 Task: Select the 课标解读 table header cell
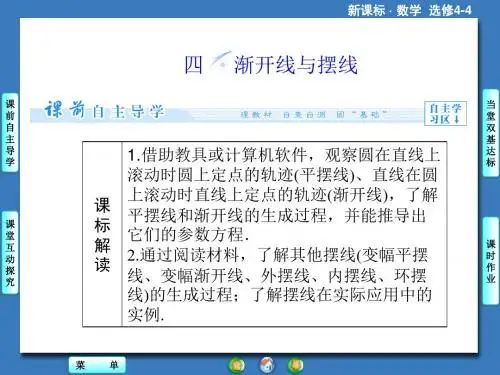coord(102,234)
